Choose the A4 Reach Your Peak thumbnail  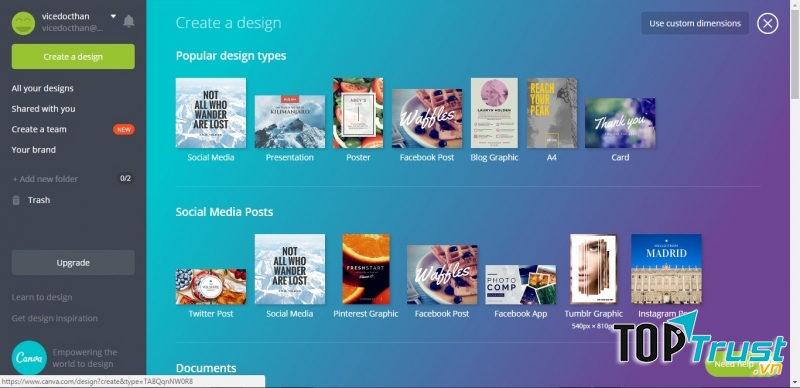point(552,113)
